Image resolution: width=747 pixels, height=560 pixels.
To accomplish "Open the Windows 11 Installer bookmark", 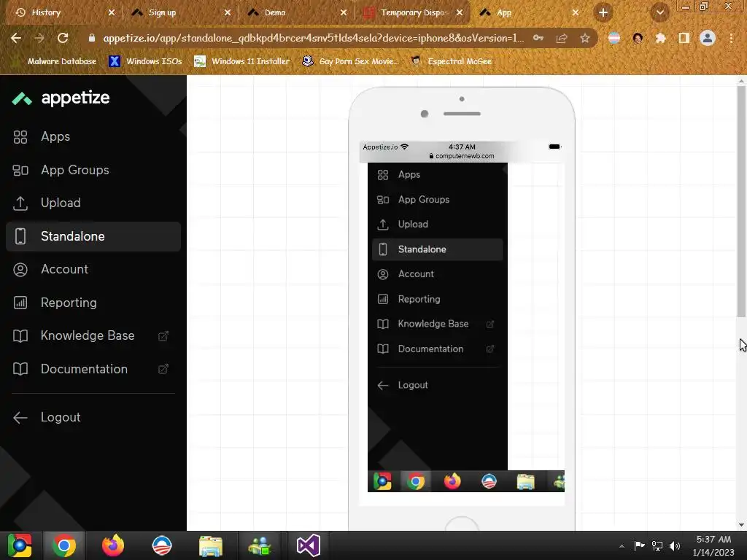I will (x=242, y=61).
